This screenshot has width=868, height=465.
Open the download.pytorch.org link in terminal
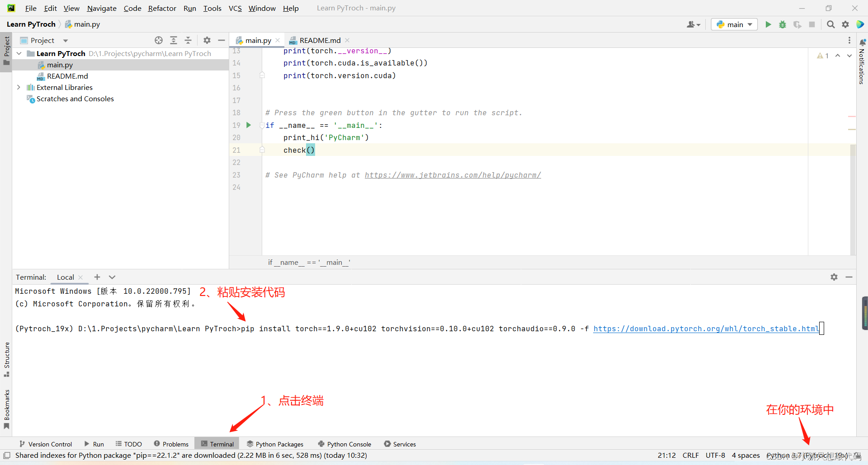[706, 329]
